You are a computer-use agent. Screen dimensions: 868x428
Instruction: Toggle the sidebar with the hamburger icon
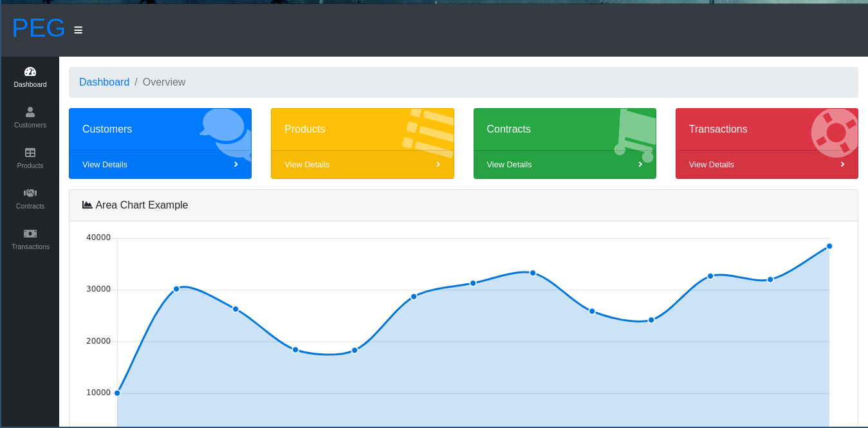click(x=78, y=30)
